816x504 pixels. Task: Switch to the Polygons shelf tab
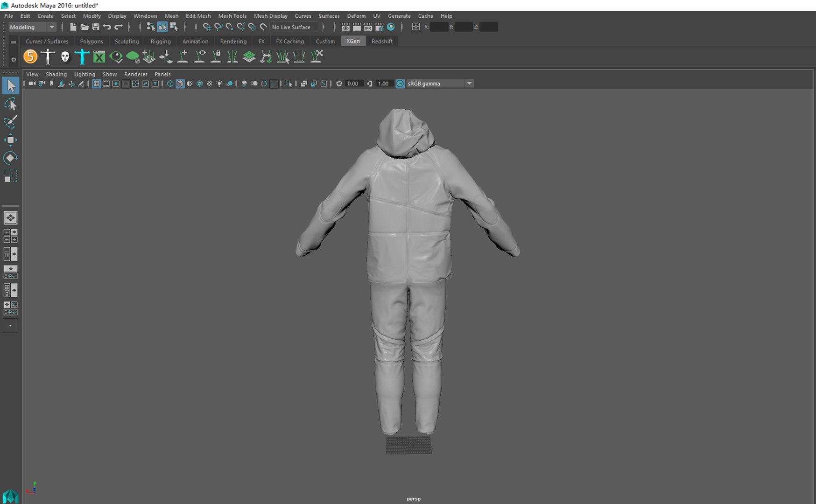click(91, 42)
